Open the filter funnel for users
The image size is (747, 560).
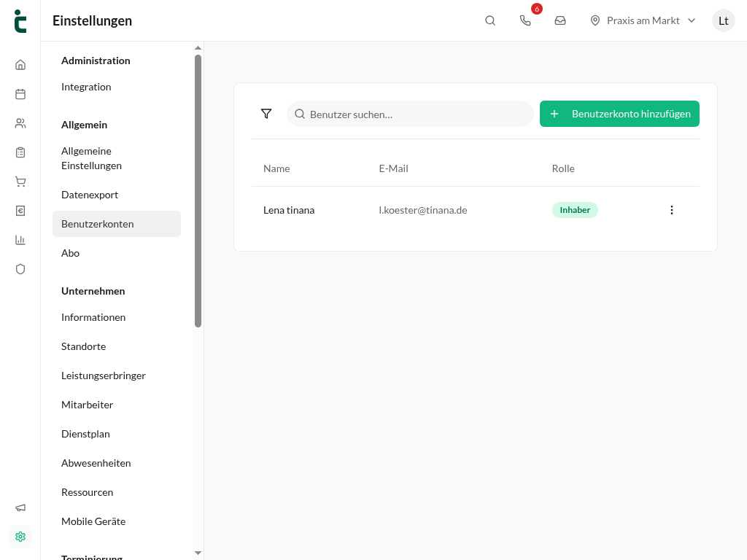(266, 114)
